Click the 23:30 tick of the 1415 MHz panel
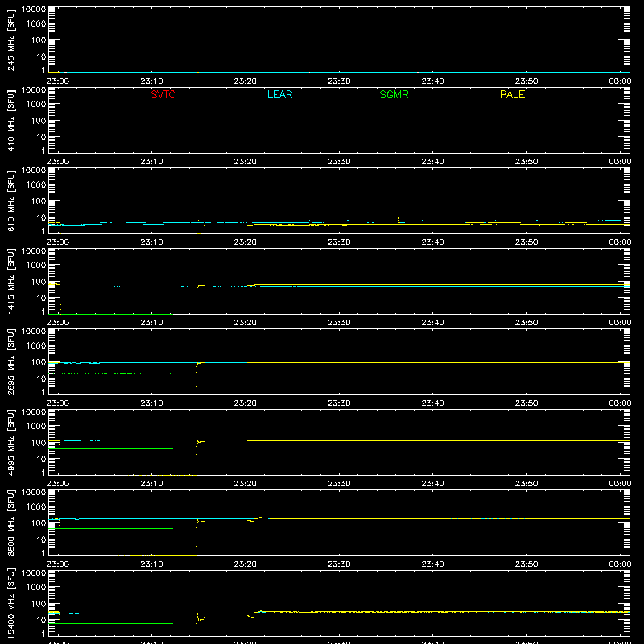Image resolution: width=644 pixels, height=644 pixels. 339,323
